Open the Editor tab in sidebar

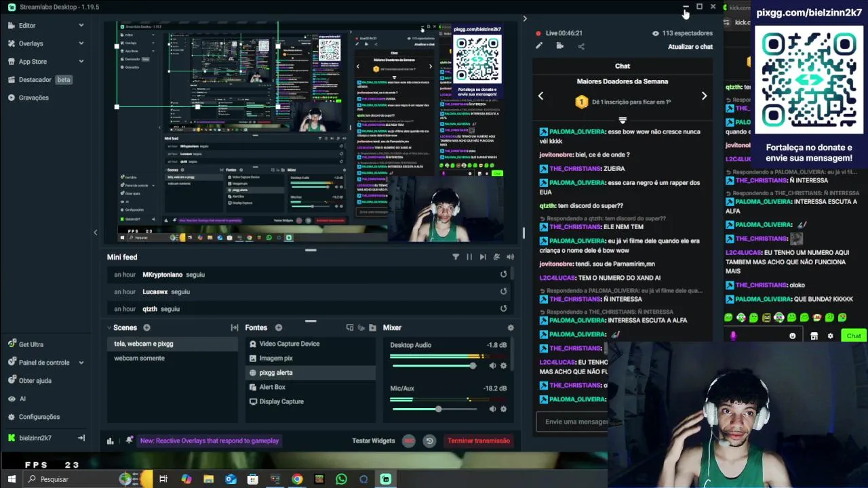pyautogui.click(x=27, y=25)
